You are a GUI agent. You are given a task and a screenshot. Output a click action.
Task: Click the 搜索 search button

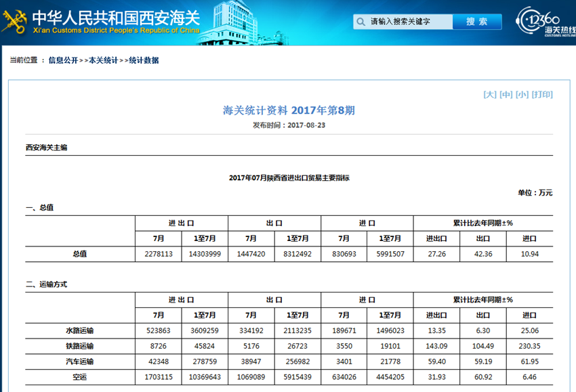477,22
